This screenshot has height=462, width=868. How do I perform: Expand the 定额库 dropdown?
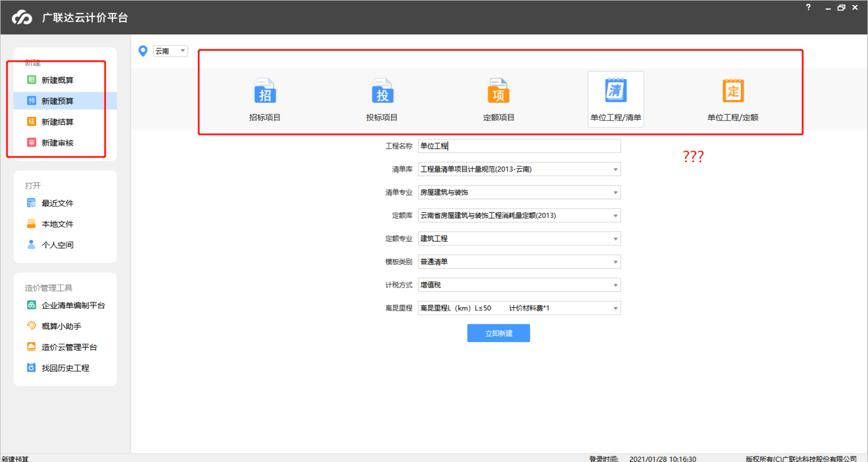[615, 215]
